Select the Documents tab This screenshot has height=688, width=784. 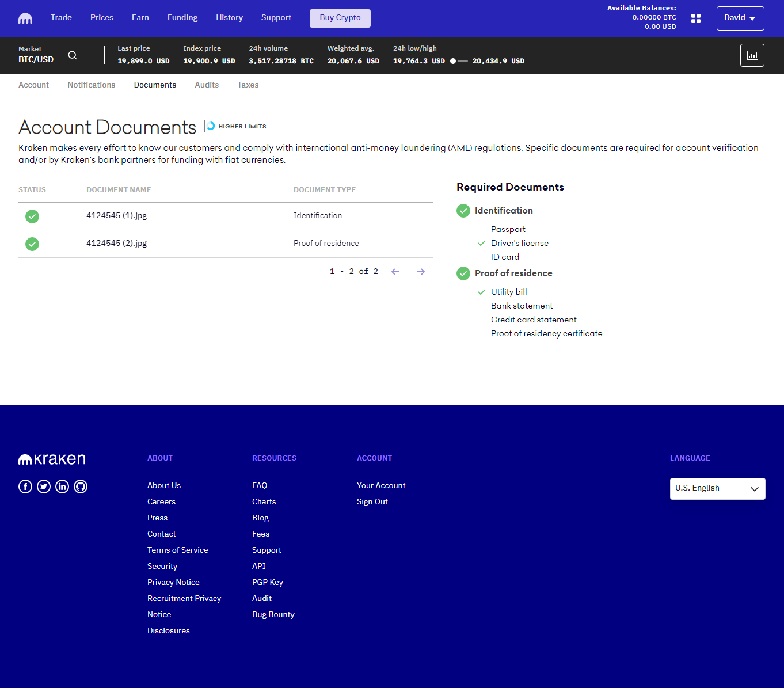click(x=155, y=85)
